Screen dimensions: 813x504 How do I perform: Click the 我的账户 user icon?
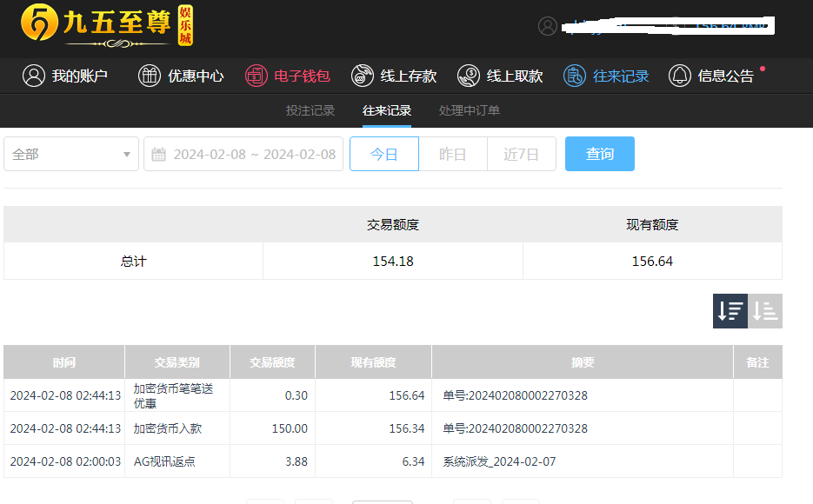pyautogui.click(x=33, y=76)
